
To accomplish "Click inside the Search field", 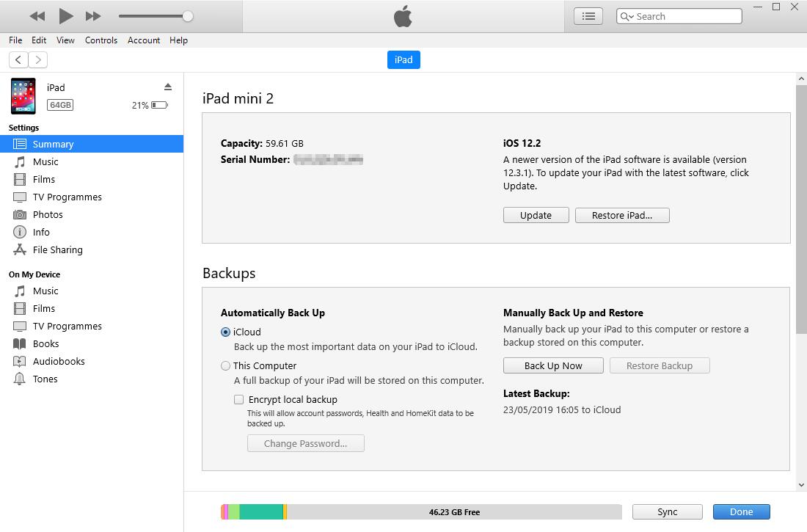I will pyautogui.click(x=679, y=16).
